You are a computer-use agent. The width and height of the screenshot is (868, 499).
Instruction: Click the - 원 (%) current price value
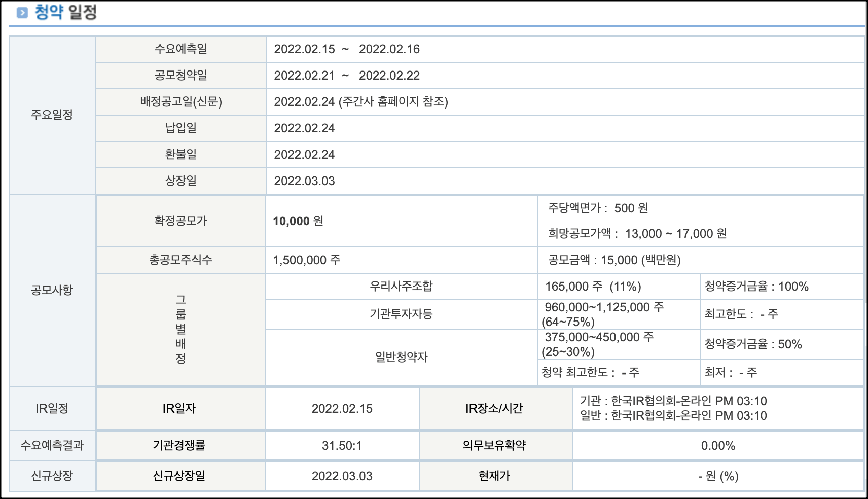718,476
